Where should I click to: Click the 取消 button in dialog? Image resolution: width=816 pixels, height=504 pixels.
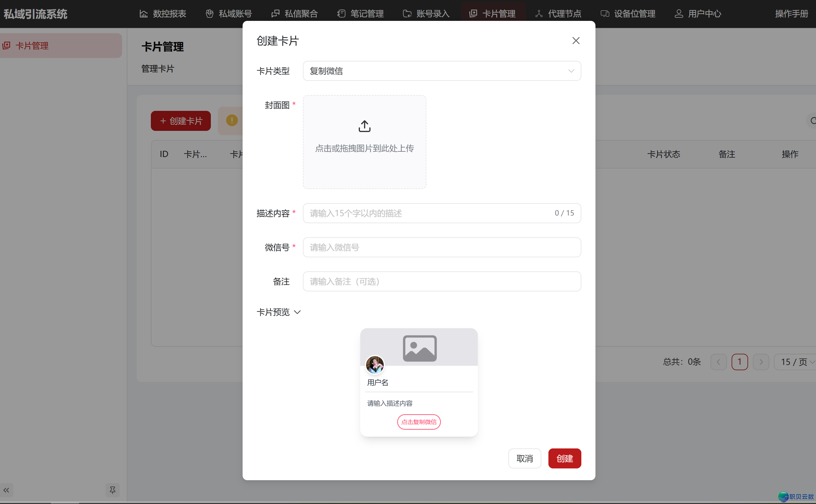524,458
